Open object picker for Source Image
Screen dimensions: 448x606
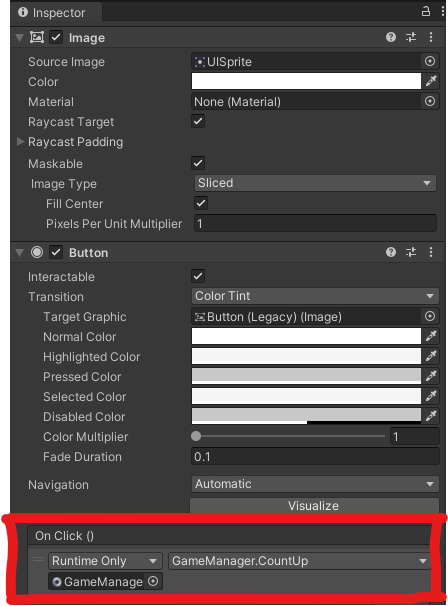click(x=430, y=61)
